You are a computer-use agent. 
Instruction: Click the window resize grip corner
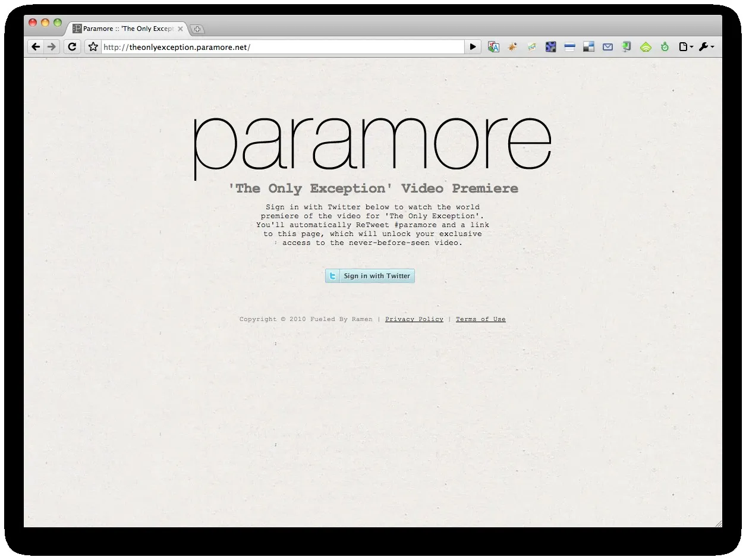[718, 523]
